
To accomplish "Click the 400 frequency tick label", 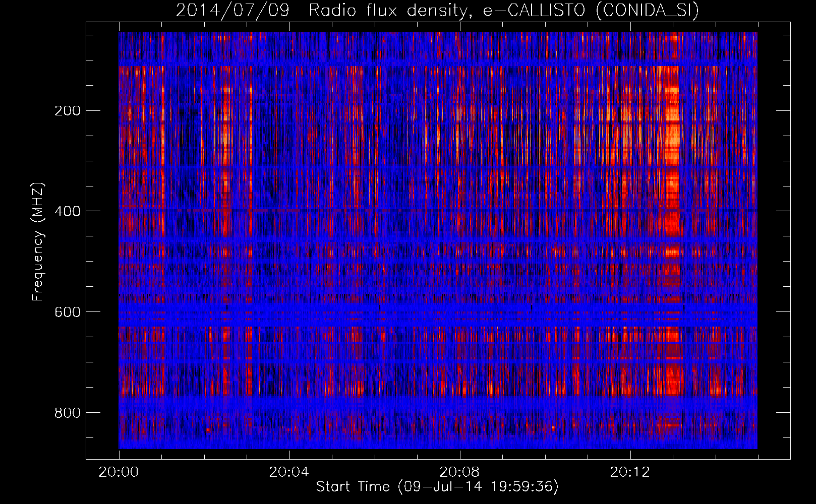I will 68,211.
